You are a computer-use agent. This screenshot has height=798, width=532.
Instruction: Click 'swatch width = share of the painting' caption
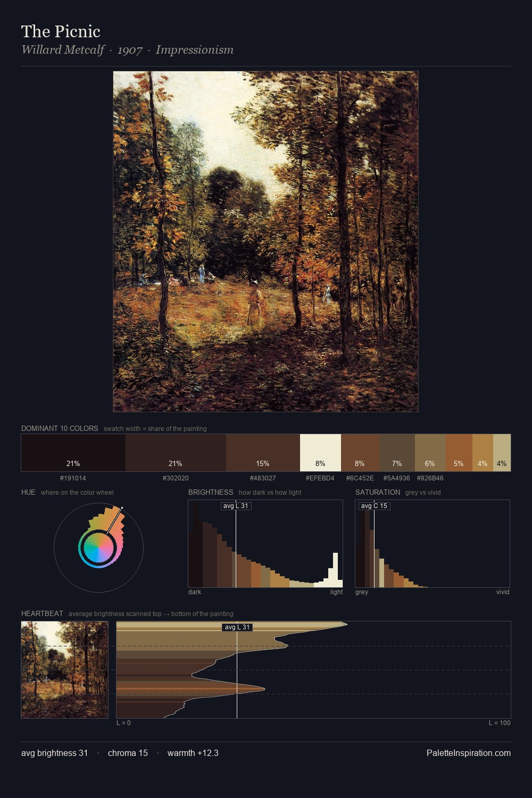pos(155,429)
